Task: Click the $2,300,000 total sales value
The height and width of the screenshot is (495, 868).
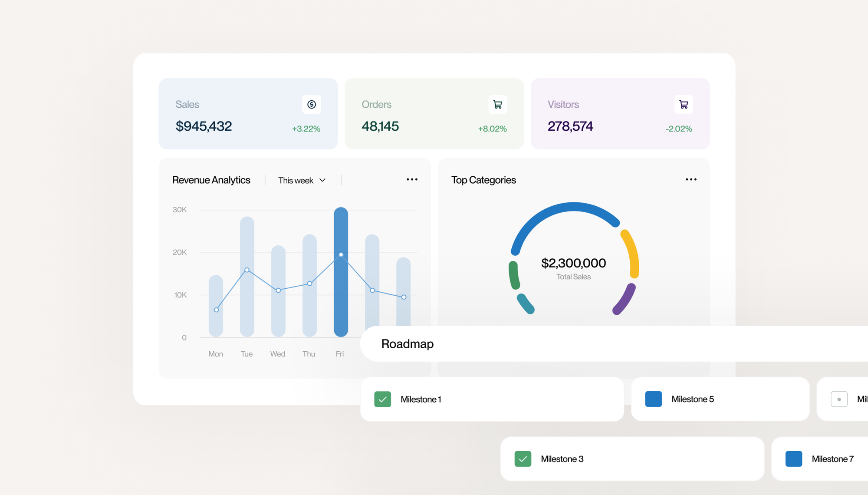Action: tap(573, 263)
